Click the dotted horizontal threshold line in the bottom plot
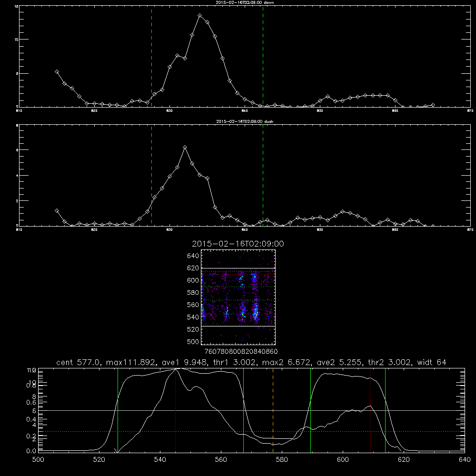 click(x=251, y=431)
